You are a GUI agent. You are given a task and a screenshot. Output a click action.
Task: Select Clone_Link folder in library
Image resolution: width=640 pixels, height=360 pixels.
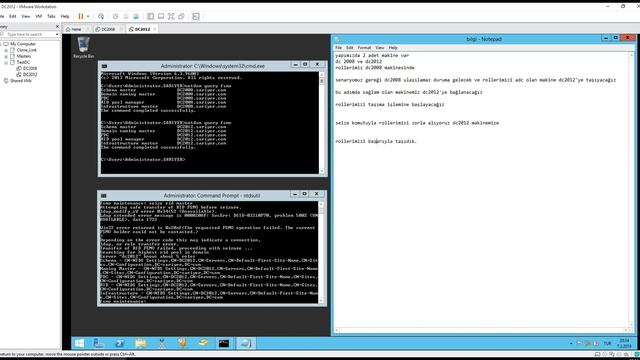pos(27,50)
